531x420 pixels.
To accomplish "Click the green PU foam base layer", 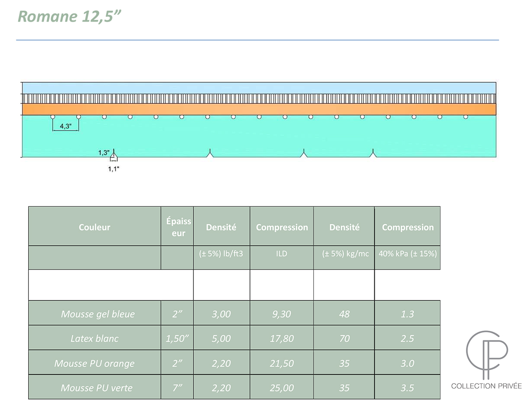I will tap(259, 137).
